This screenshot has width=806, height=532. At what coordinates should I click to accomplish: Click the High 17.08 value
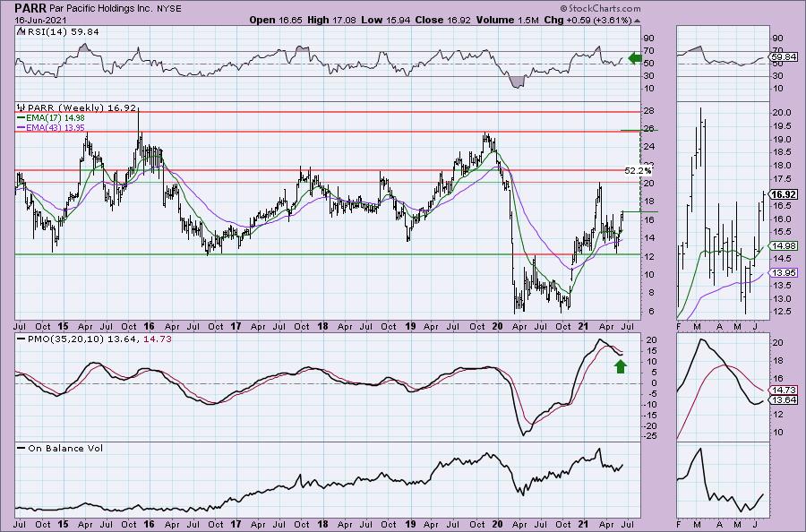[331, 20]
